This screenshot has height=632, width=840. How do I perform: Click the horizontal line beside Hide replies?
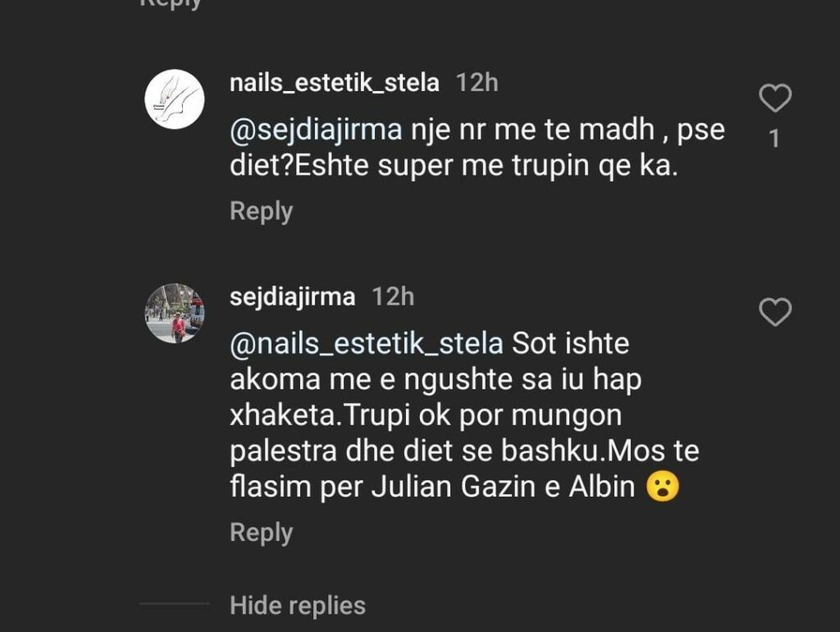click(174, 605)
